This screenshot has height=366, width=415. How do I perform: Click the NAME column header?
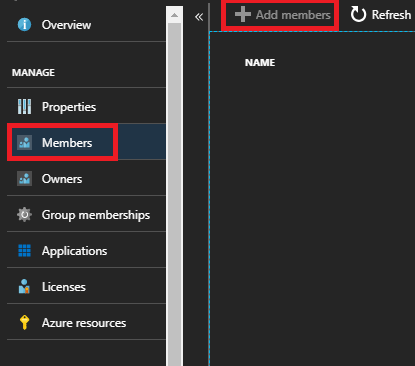click(260, 62)
